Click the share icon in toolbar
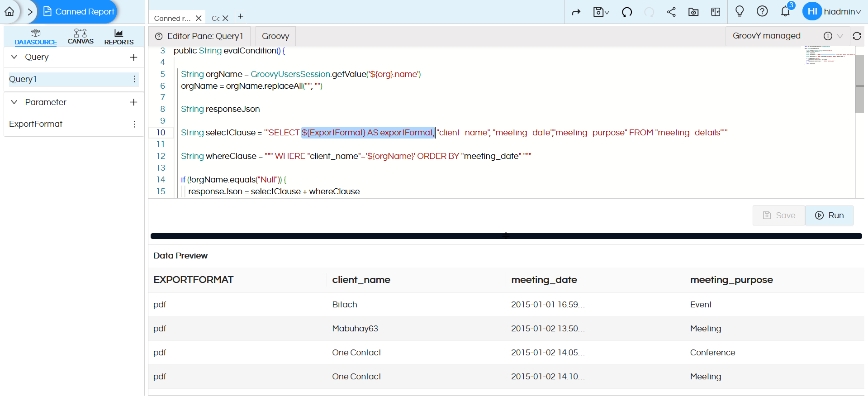This screenshot has height=397, width=868. point(671,12)
